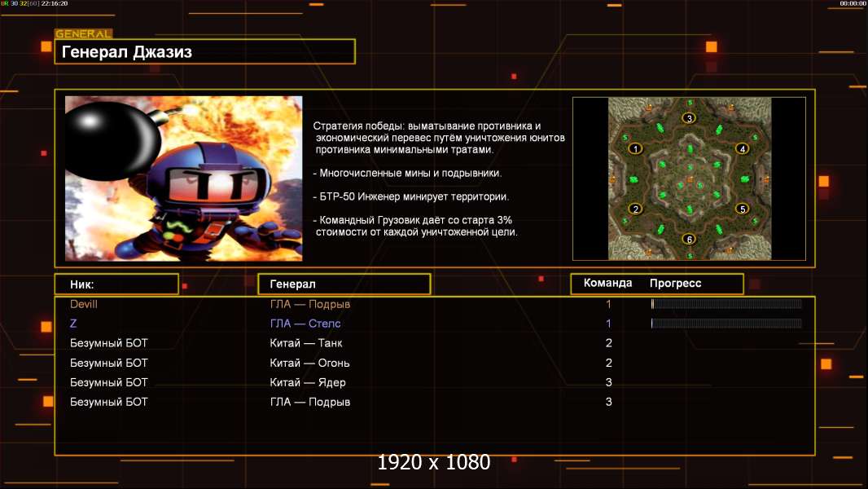
Task: Click team number 1 in Devill's row
Action: click(x=608, y=304)
